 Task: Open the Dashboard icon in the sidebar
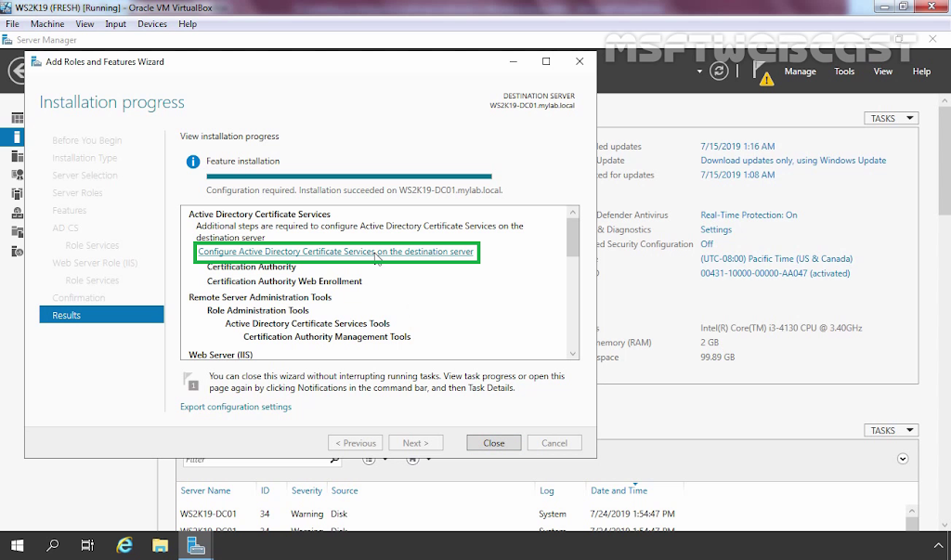pos(17,118)
